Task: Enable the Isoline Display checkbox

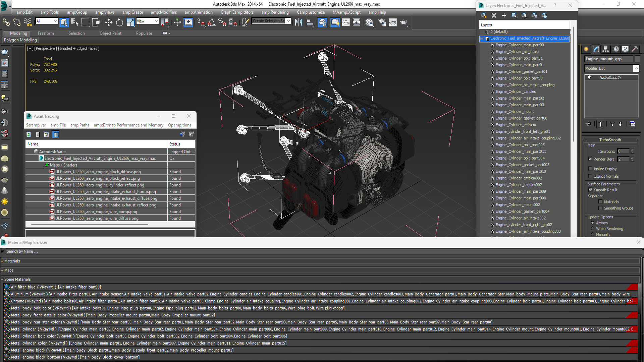Action: click(590, 169)
